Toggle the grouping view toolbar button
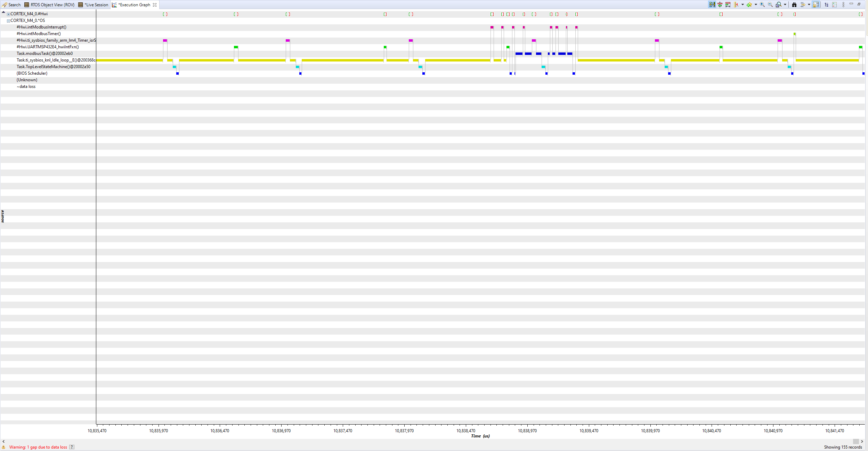 [x=712, y=5]
